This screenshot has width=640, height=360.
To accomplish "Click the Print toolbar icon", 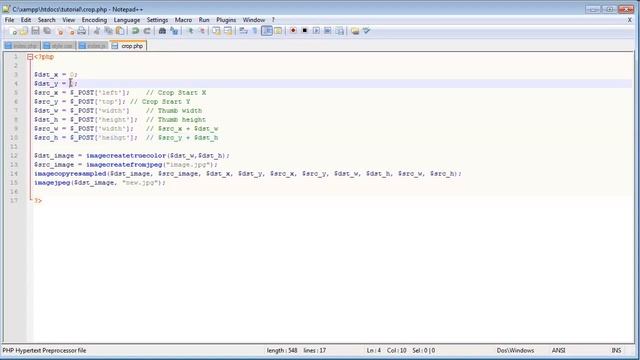I will 82,31.
